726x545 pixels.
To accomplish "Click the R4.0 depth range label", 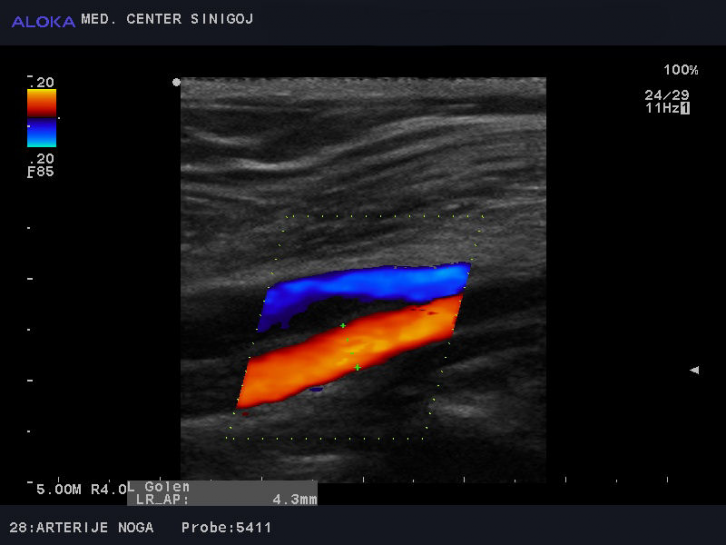I will click(108, 489).
